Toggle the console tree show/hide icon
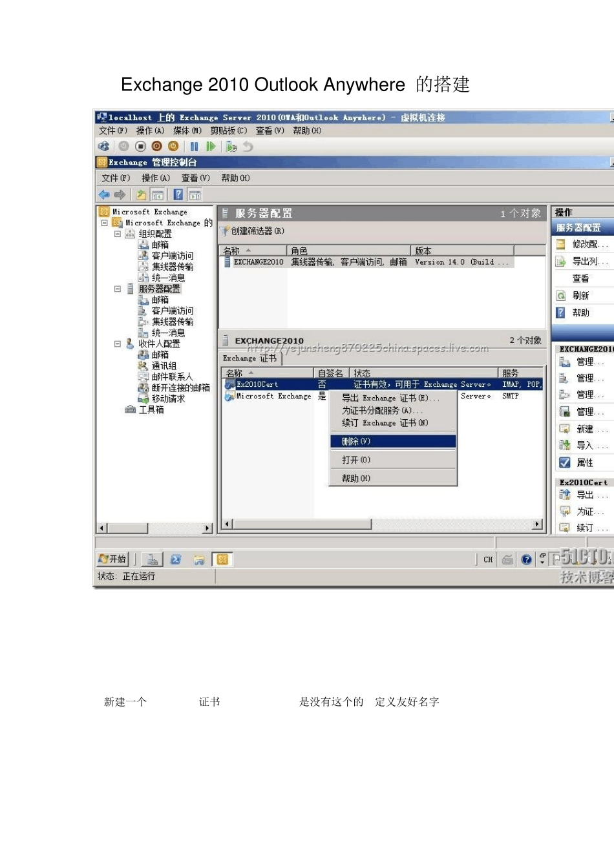614x868 pixels. point(158,194)
